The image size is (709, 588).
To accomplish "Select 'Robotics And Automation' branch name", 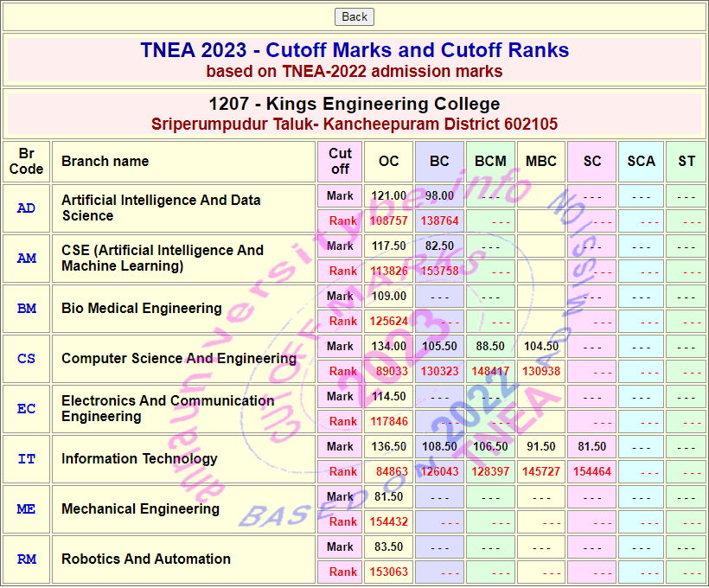I will point(146,559).
